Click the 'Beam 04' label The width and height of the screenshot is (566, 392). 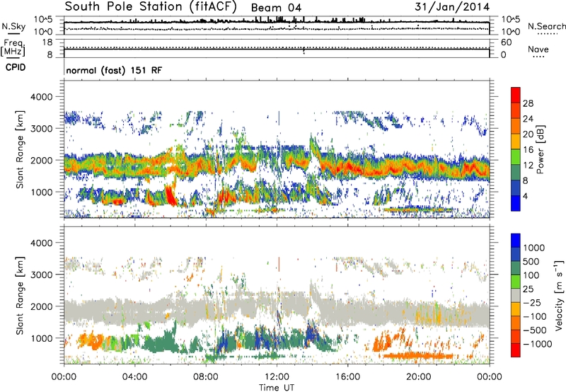[x=276, y=8]
